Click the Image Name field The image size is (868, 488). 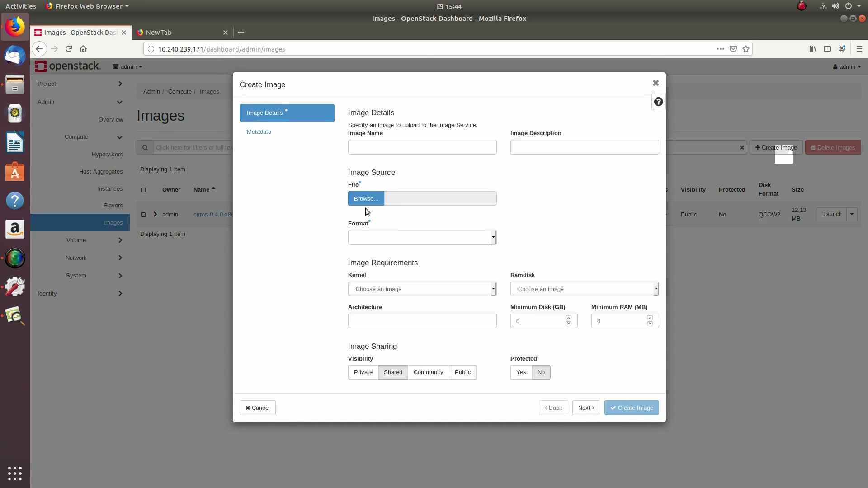click(x=422, y=147)
